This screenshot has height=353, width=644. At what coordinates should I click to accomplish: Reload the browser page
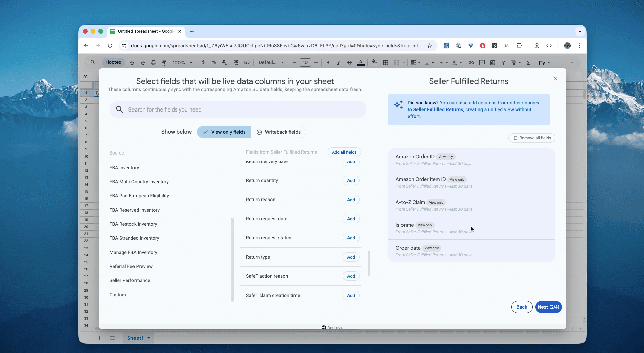click(110, 46)
